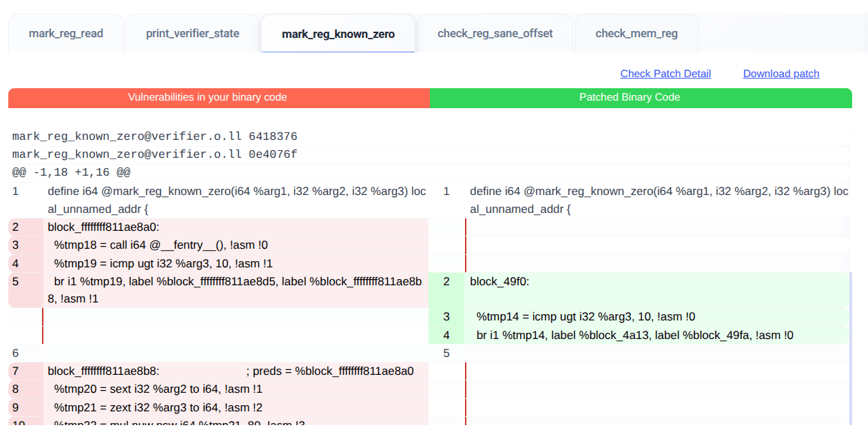Click the green Patched Binary Code banner
Image resolution: width=868 pixels, height=441 pixels.
click(630, 97)
